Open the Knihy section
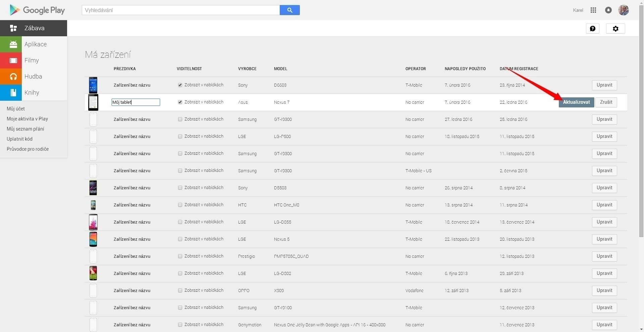Image resolution: width=644 pixels, height=332 pixels. click(34, 93)
